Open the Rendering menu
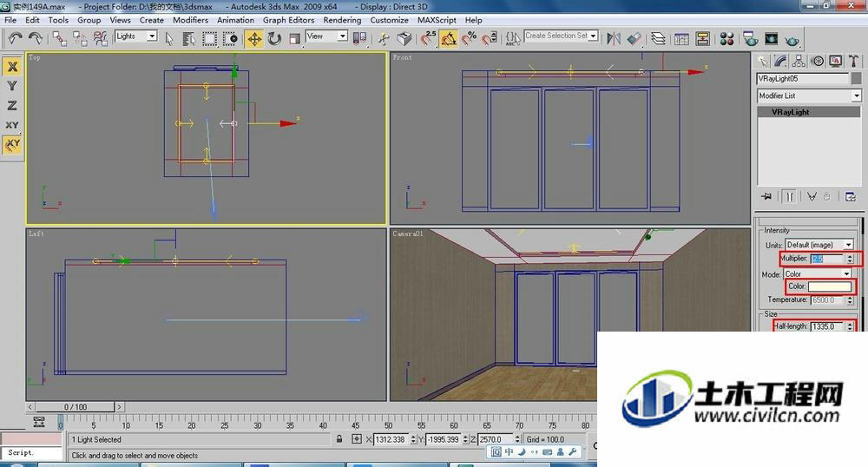The height and width of the screenshot is (467, 868). tap(342, 20)
